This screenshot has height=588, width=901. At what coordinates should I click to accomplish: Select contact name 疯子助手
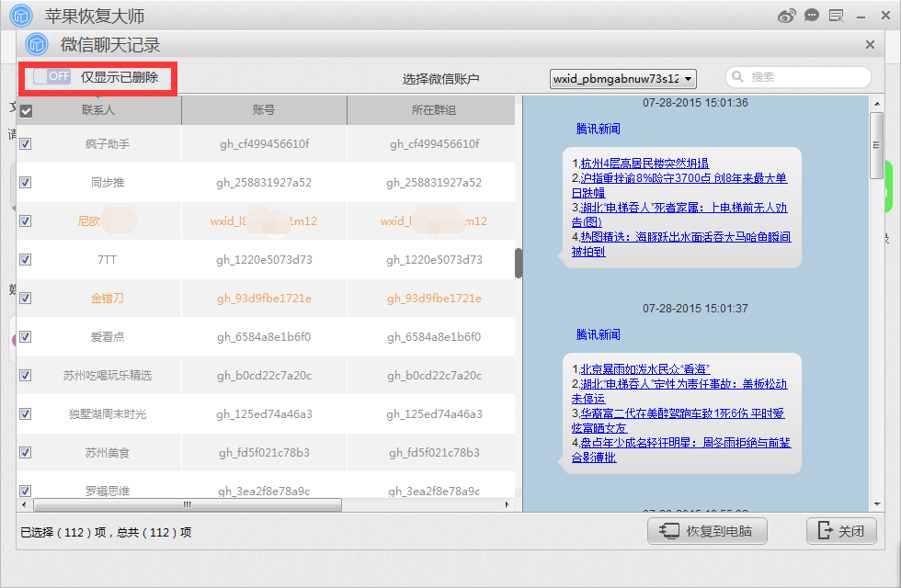(x=108, y=143)
